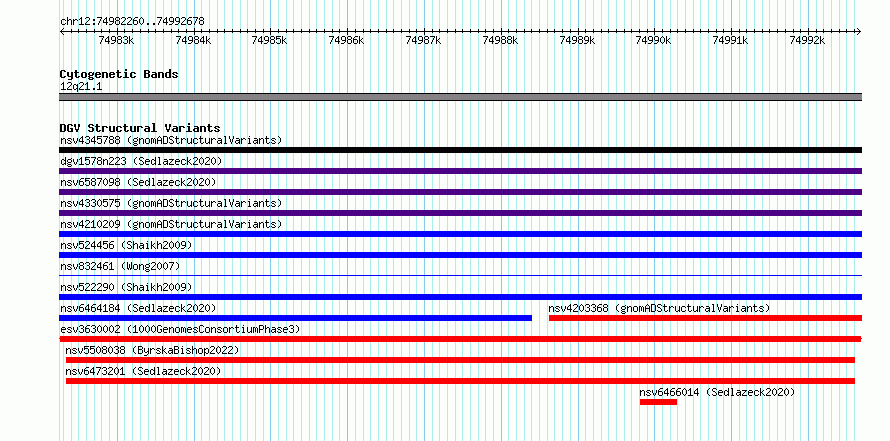Click the 74992k ruler tick label
Image resolution: width=890 pixels, height=441 pixels.
click(808, 40)
